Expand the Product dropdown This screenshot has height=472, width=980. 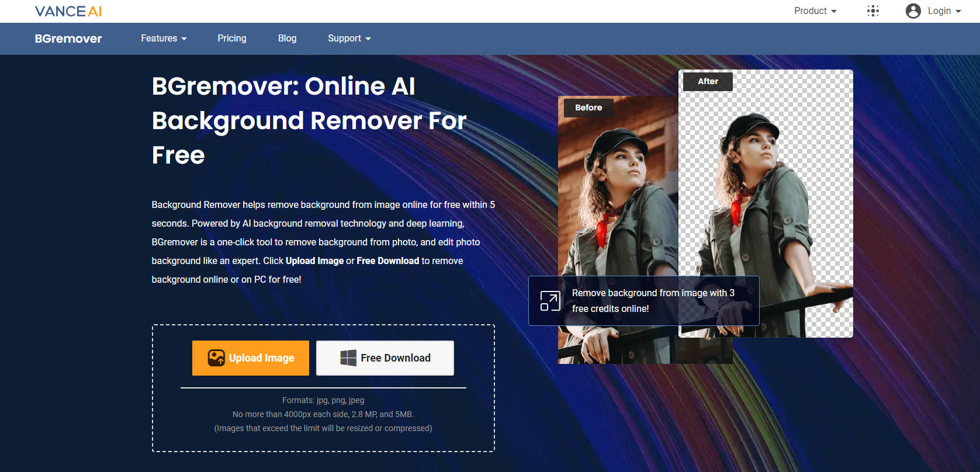(815, 11)
